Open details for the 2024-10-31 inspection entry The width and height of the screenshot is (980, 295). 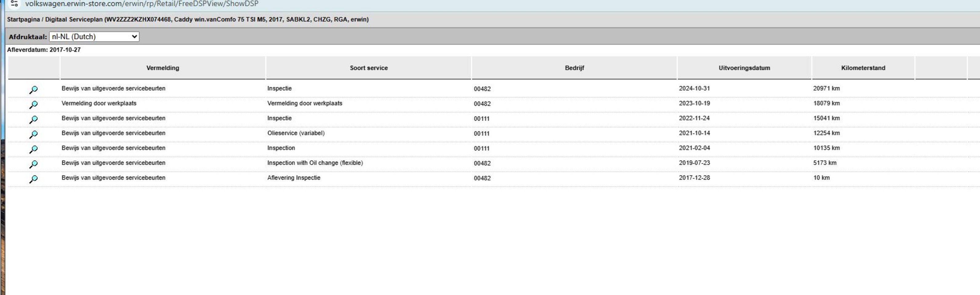click(x=33, y=90)
